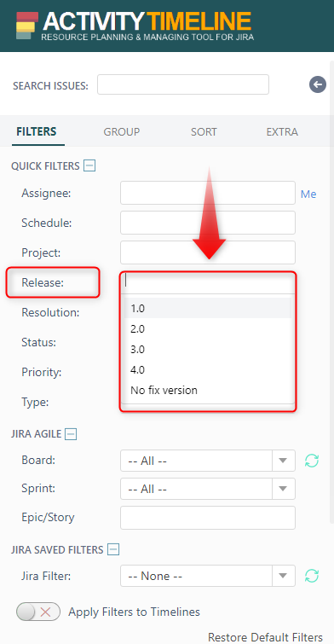Viewport: 334px width, 644px height.
Task: Choose No fix version option
Action: [x=208, y=390]
